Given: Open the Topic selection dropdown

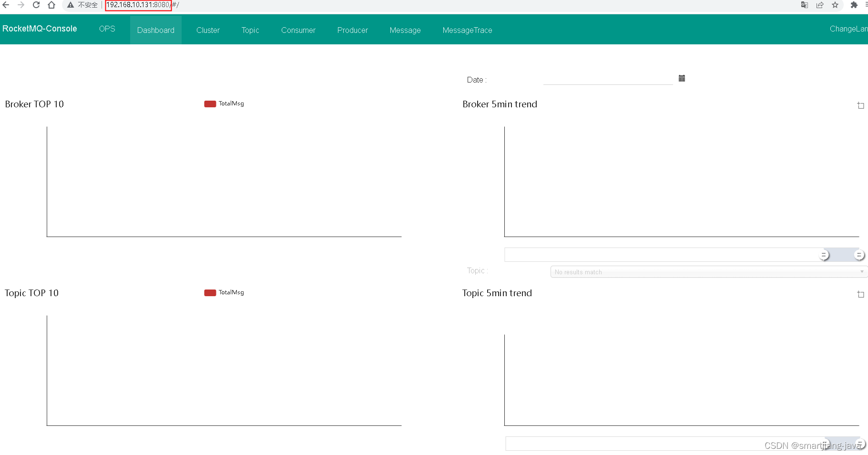Looking at the screenshot, I should point(709,272).
